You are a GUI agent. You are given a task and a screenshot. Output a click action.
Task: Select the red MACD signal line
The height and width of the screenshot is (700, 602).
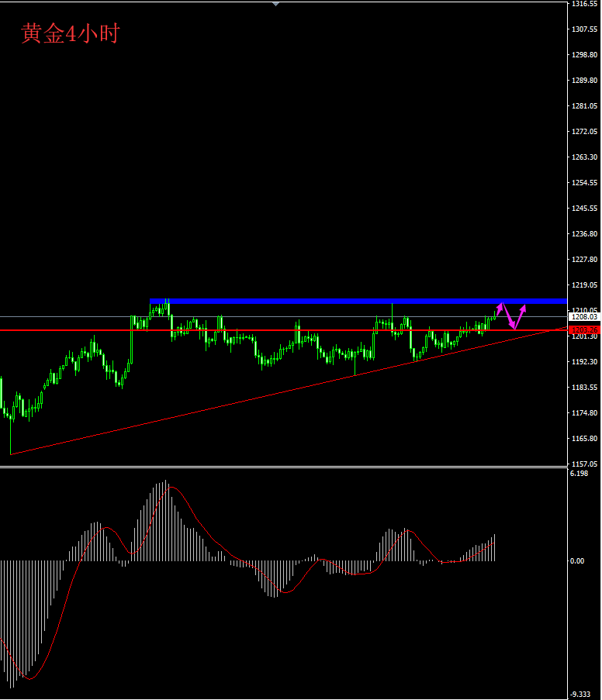(247, 583)
